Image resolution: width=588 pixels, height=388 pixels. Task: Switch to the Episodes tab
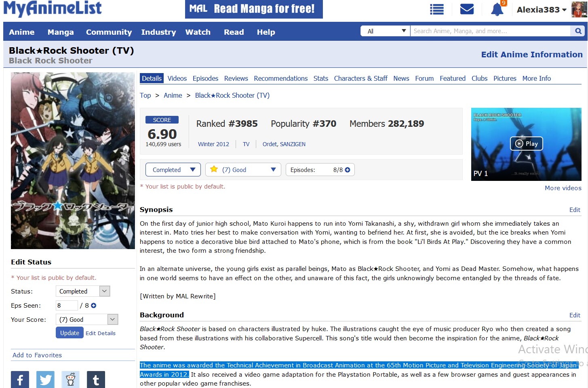click(x=205, y=78)
